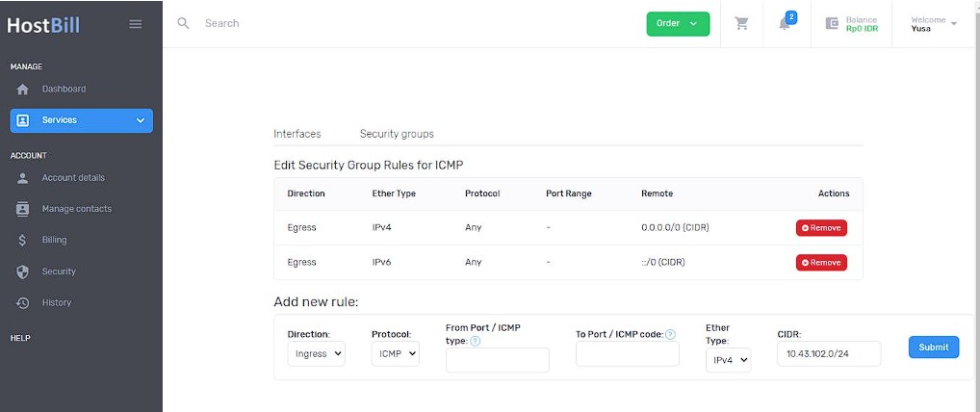Screen dimensions: 980x412
Task: Click help icon next to ICMP type
Action: tap(475, 341)
